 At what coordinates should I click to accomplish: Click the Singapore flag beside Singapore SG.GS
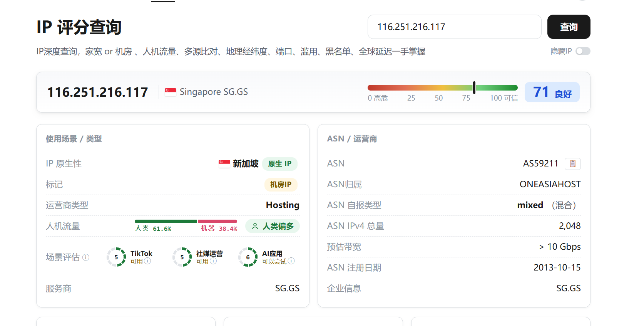pos(171,92)
